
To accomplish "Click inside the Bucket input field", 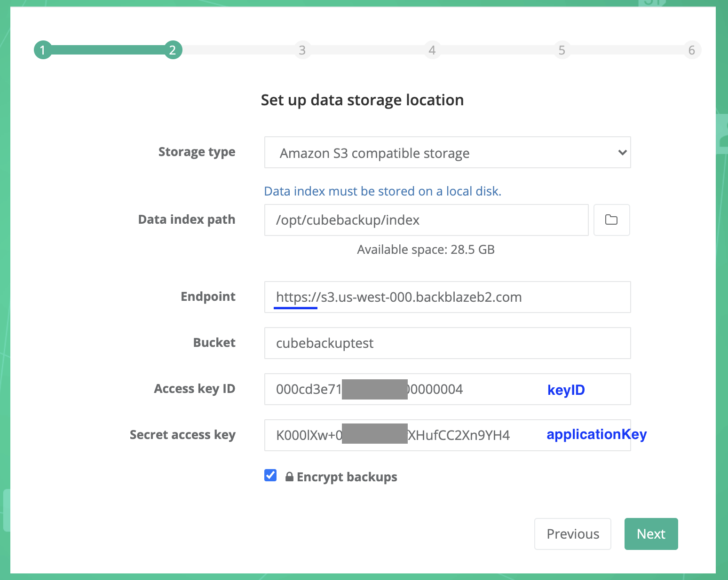I will 447,343.
